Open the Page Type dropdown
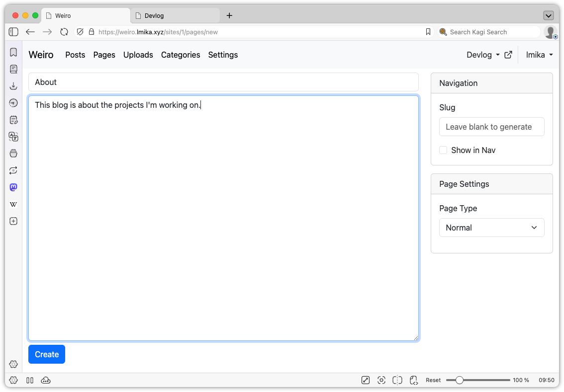564x392 pixels. 491,228
